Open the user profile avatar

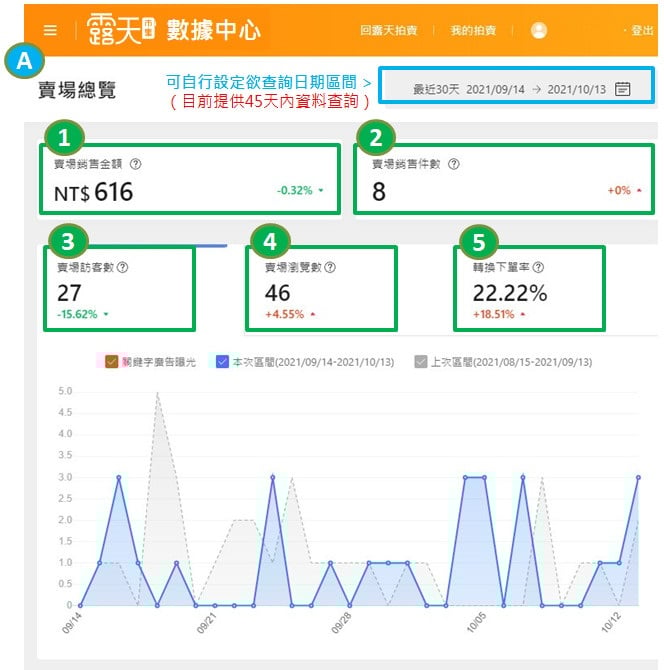[539, 30]
